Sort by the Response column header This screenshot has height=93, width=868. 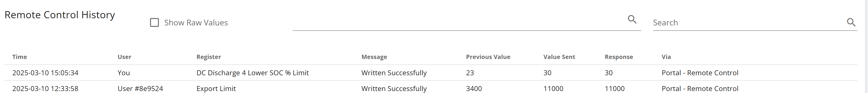619,57
